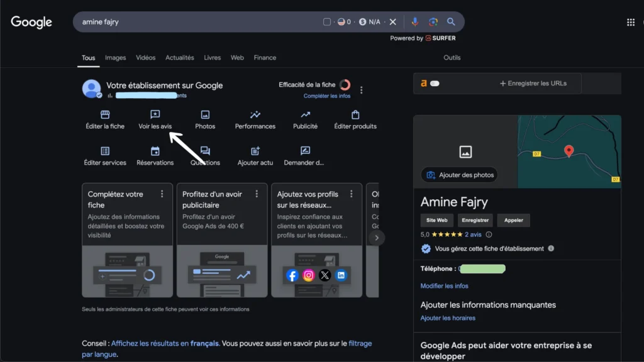Screen dimensions: 644x362
Task: Click info icon next to Vous gérez cette fiche
Action: click(x=551, y=248)
